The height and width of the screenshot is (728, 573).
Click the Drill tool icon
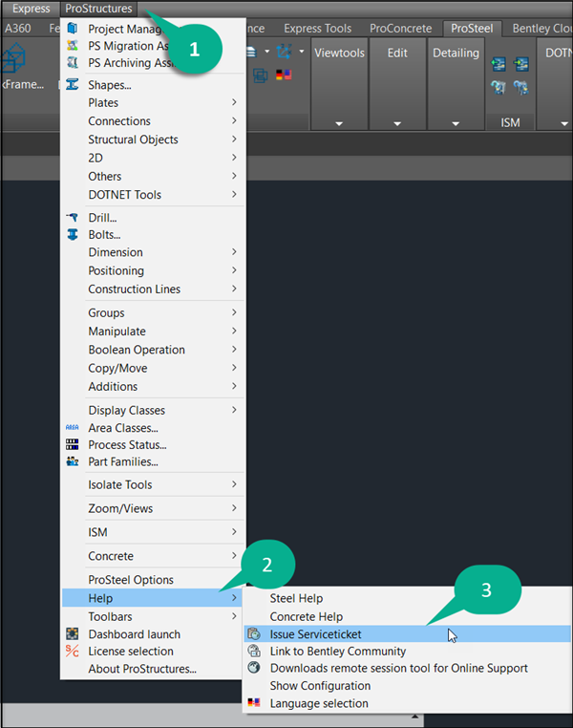pos(73,217)
